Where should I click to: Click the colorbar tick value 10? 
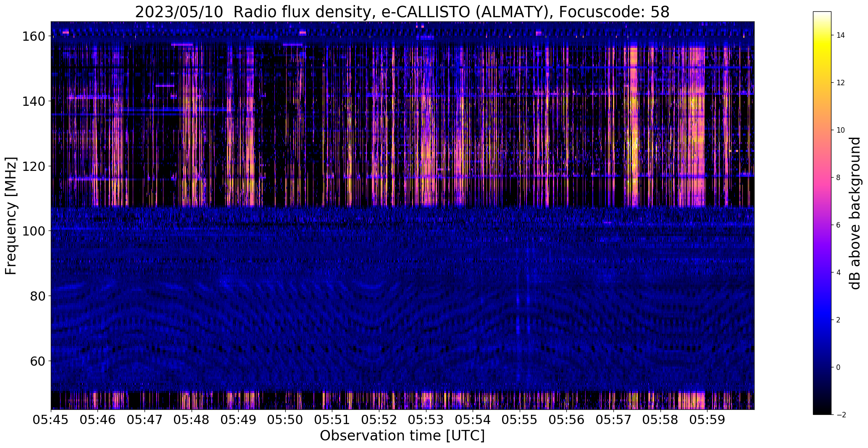coord(841,130)
